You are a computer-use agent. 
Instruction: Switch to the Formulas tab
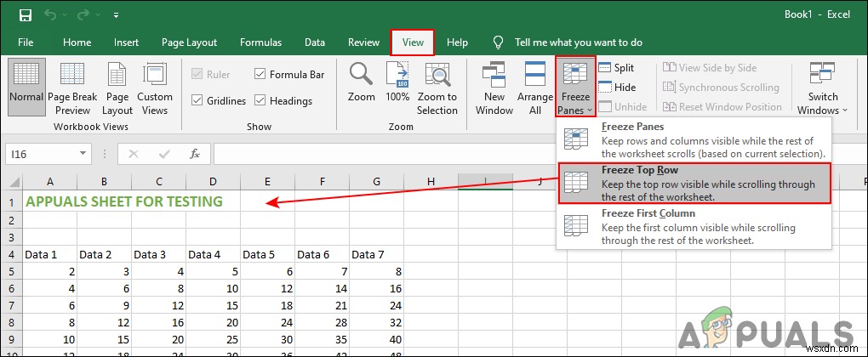(260, 42)
